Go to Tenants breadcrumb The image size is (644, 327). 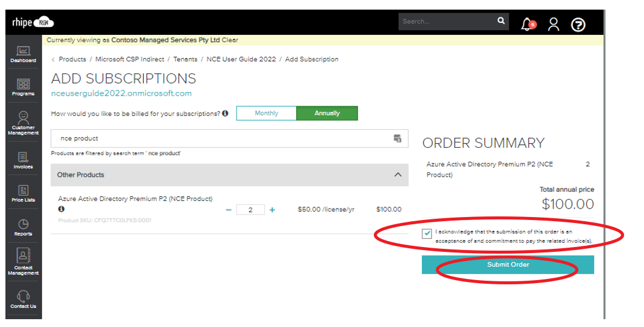point(185,59)
